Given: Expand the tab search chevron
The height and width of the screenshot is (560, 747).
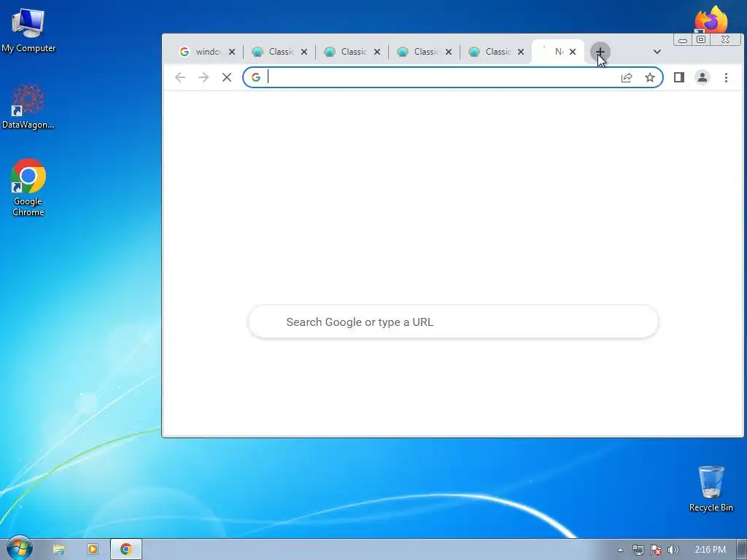Looking at the screenshot, I should click(x=657, y=52).
